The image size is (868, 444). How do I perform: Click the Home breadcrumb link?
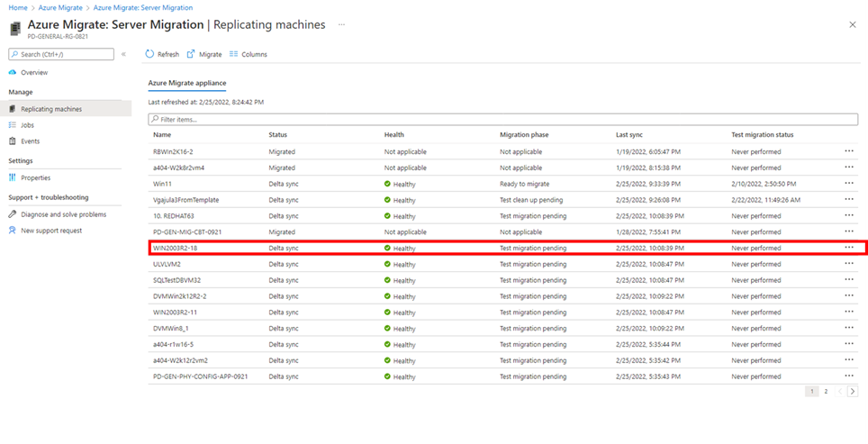[18, 8]
